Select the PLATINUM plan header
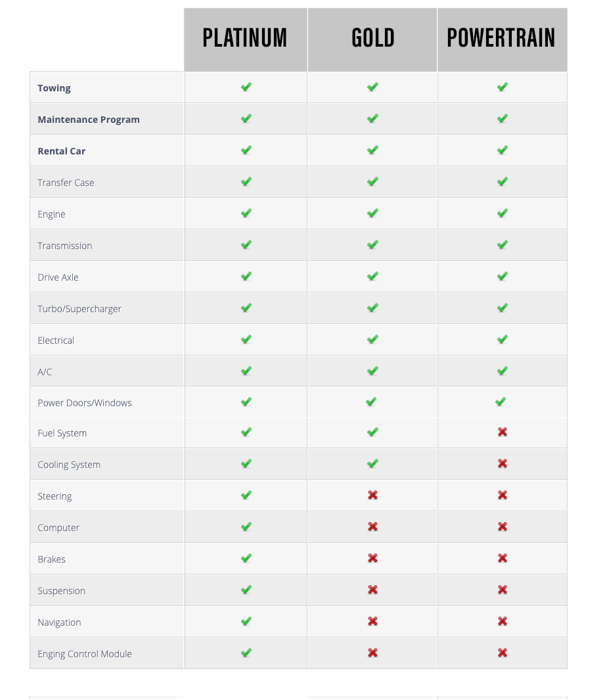Screen dimensions: 607x700 246,39
